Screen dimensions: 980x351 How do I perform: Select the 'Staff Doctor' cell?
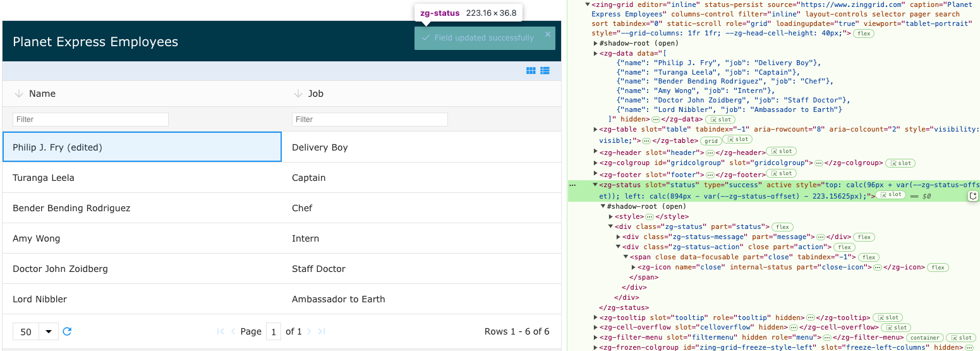tap(421, 269)
